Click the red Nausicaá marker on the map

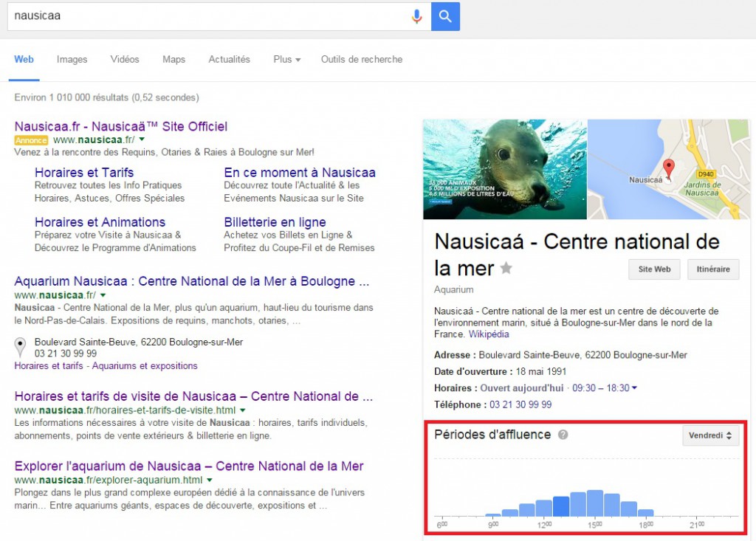coord(668,169)
